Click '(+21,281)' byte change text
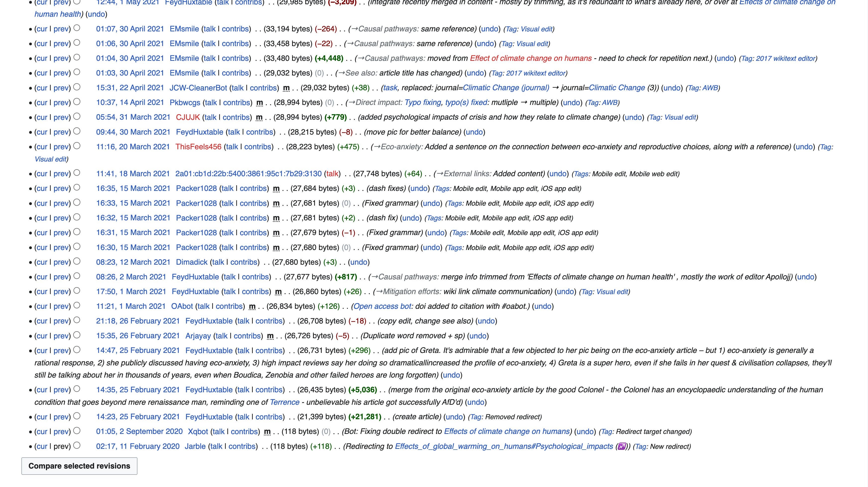This screenshot has height=487, width=868. click(x=365, y=417)
